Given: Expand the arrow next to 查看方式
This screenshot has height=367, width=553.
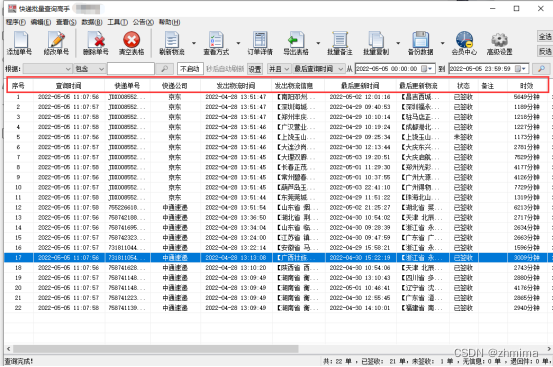Looking at the screenshot, I should point(238,43).
